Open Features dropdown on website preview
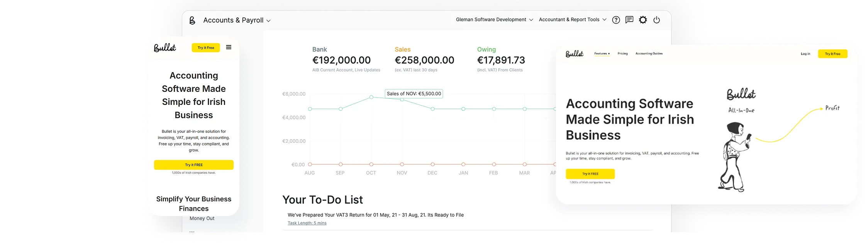Screen dimensions: 868x243 point(602,54)
